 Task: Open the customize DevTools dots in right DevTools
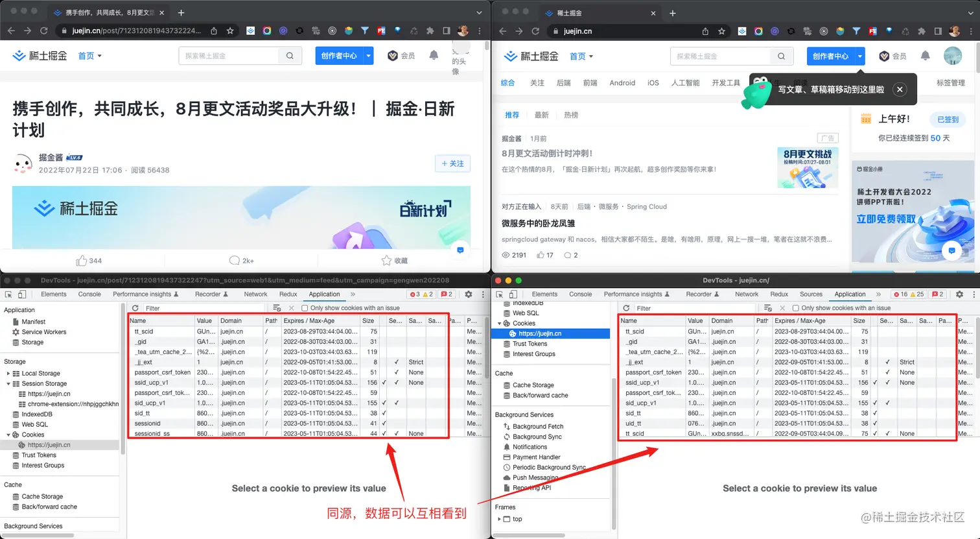click(974, 294)
